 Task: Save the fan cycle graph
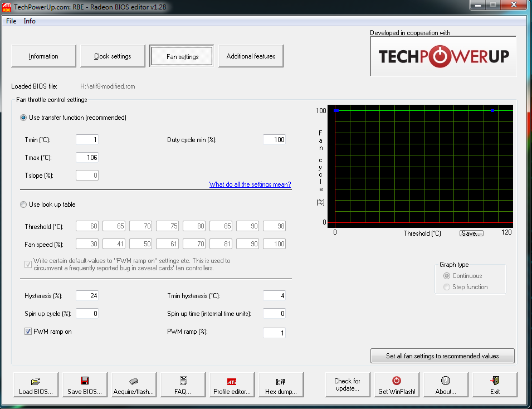coord(471,233)
